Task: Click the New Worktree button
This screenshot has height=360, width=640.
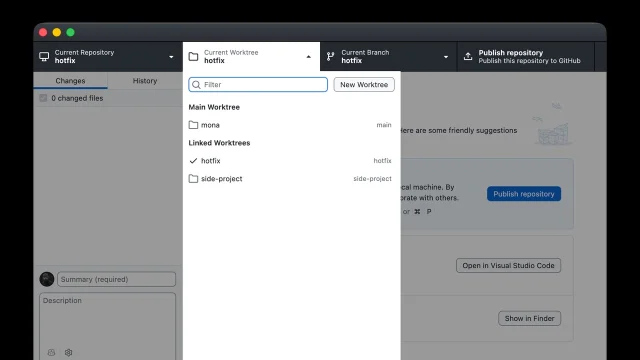Action: coord(364,84)
